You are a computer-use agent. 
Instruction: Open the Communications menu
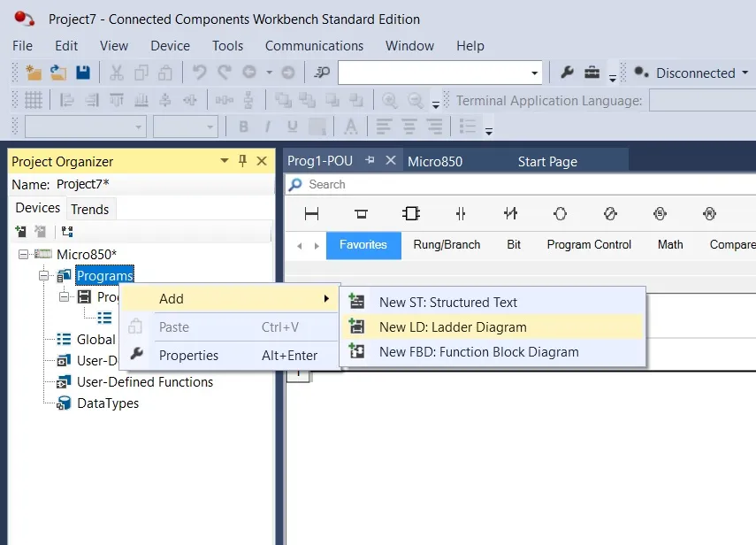314,46
